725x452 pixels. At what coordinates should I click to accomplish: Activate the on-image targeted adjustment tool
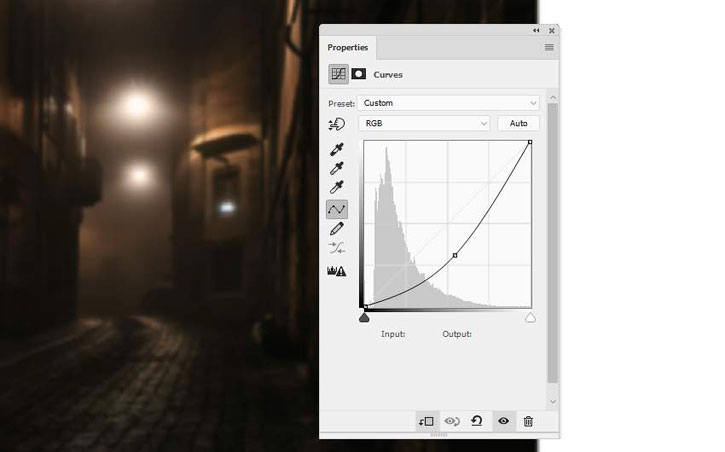(x=337, y=124)
